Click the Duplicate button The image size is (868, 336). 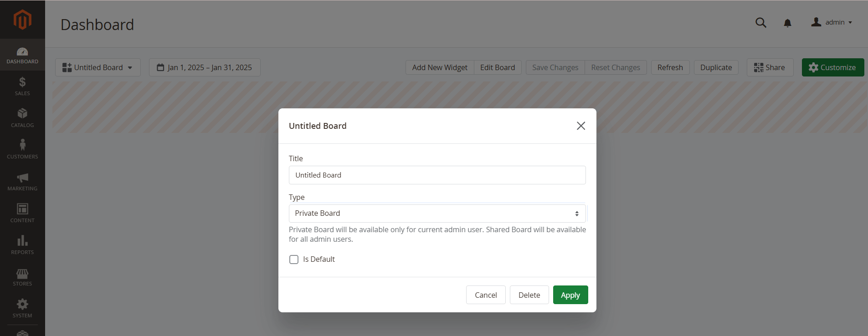tap(716, 67)
